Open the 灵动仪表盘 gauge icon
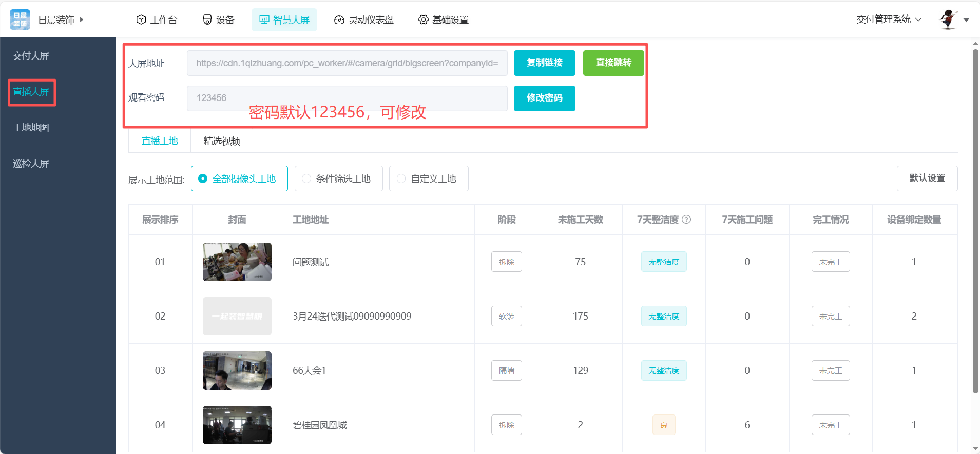980x454 pixels. coord(339,19)
